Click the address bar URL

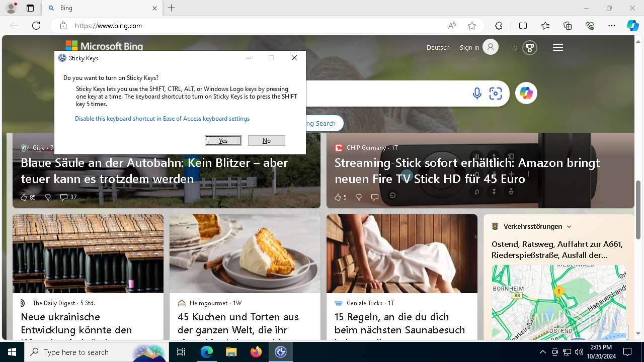coord(108,26)
